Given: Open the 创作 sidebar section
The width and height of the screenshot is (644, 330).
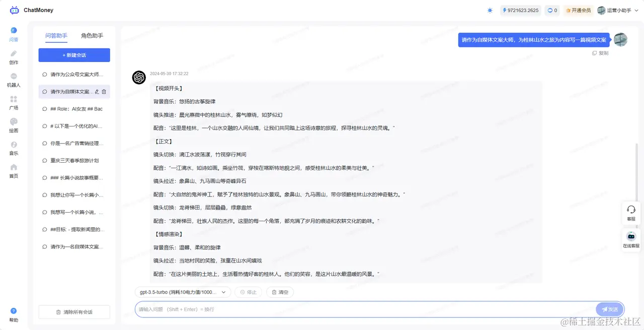Looking at the screenshot, I should click(x=14, y=57).
